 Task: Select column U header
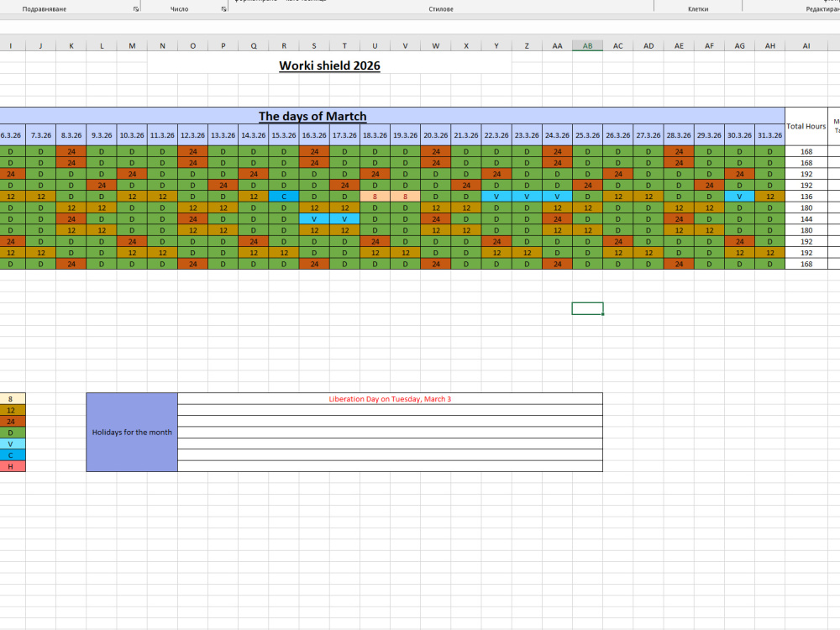pos(375,46)
